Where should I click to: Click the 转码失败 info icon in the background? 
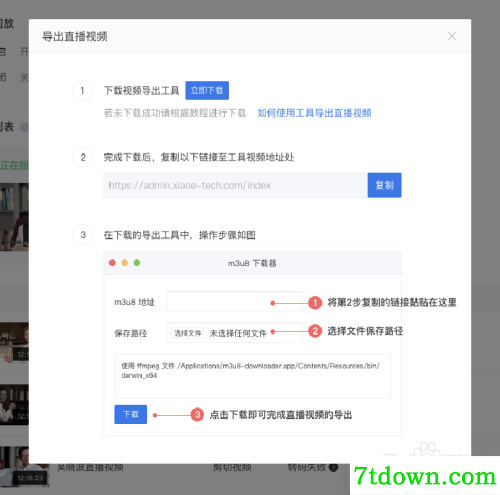pos(333,467)
